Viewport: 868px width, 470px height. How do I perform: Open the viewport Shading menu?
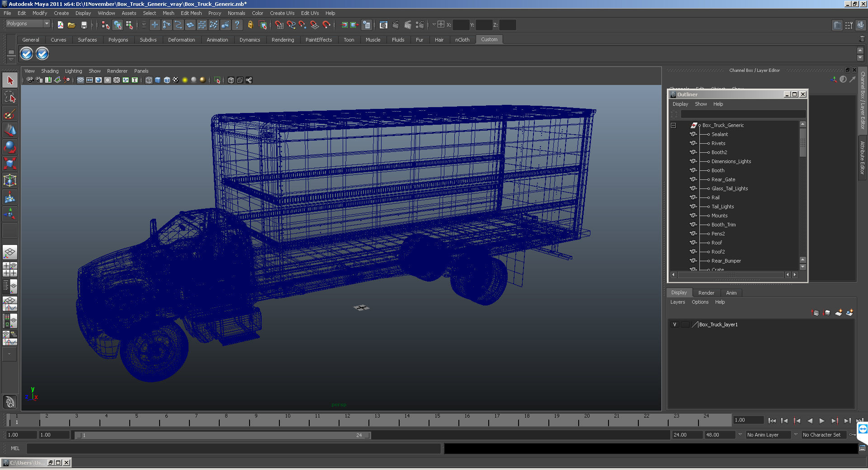[x=50, y=71]
